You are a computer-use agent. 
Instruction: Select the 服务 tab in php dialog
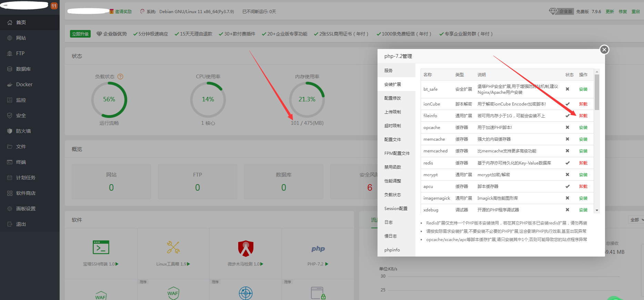point(396,70)
